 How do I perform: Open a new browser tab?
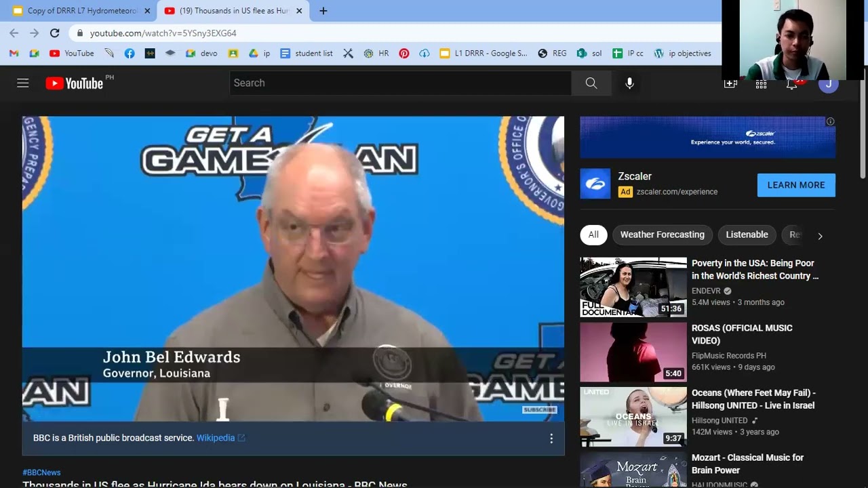[x=323, y=11]
